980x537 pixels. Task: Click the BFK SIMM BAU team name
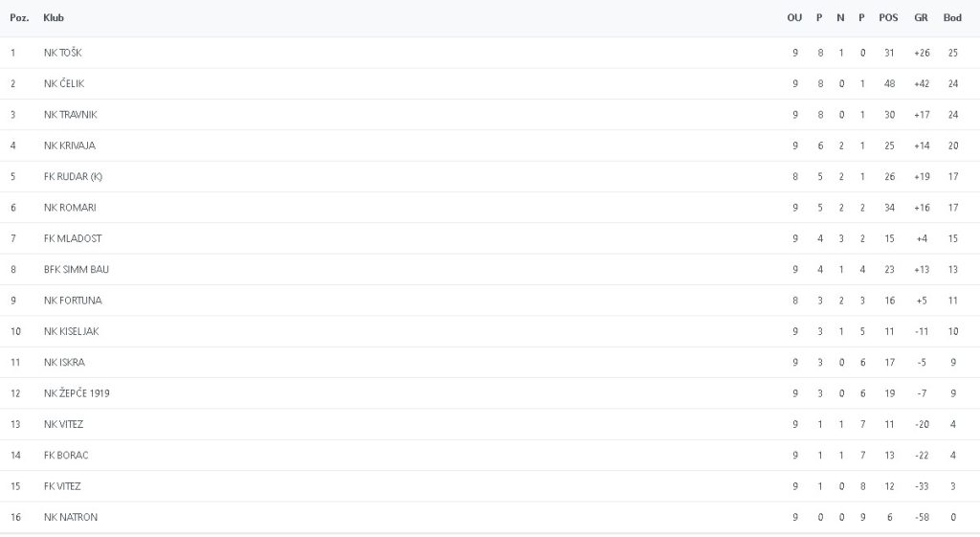77,269
